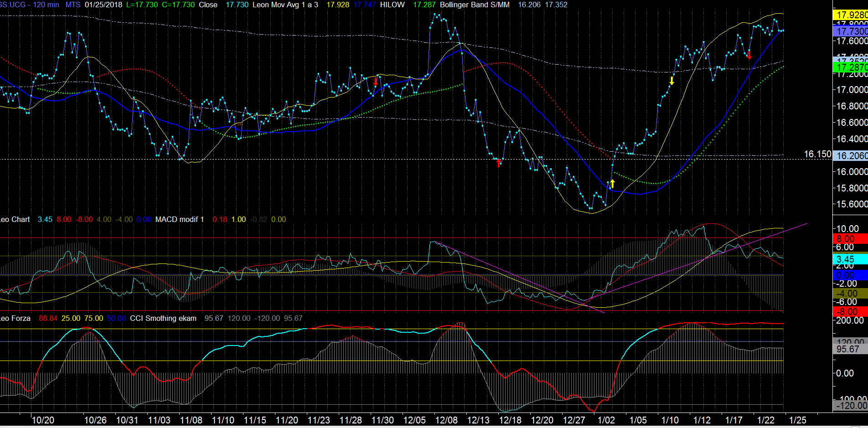Click the blue 17.7300 price tag on axis

851,31
